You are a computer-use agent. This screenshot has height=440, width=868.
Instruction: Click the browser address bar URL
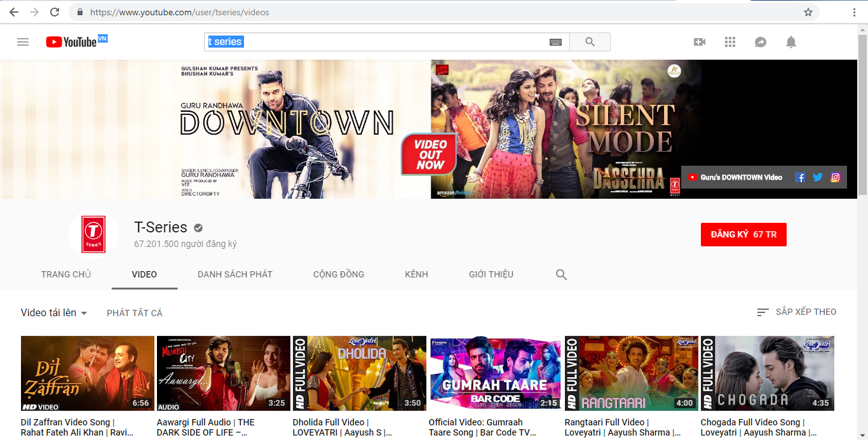pos(180,12)
